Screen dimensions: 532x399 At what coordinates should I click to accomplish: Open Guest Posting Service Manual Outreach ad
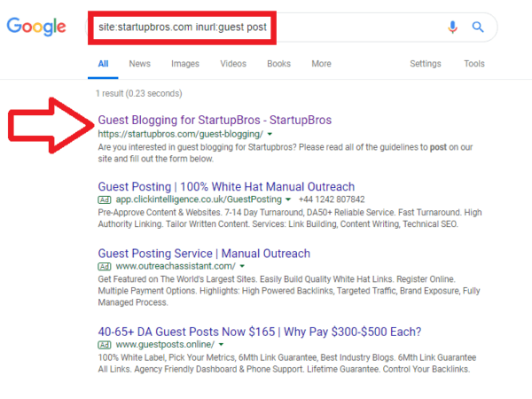204,254
